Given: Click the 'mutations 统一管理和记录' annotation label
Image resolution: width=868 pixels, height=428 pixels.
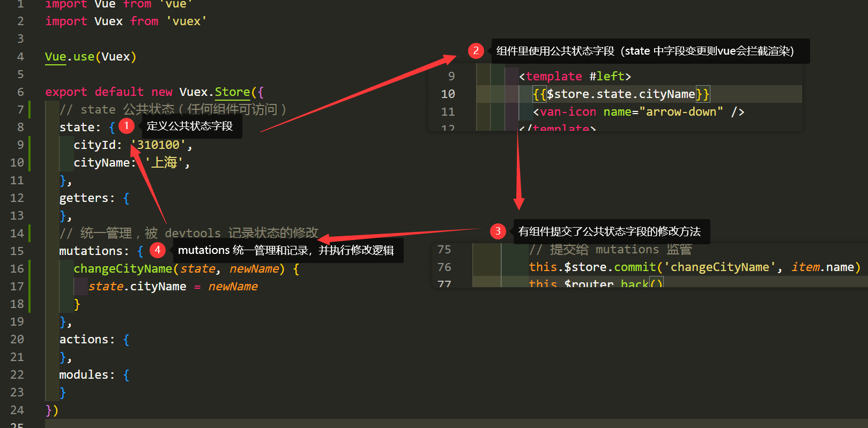Looking at the screenshot, I should [x=286, y=251].
